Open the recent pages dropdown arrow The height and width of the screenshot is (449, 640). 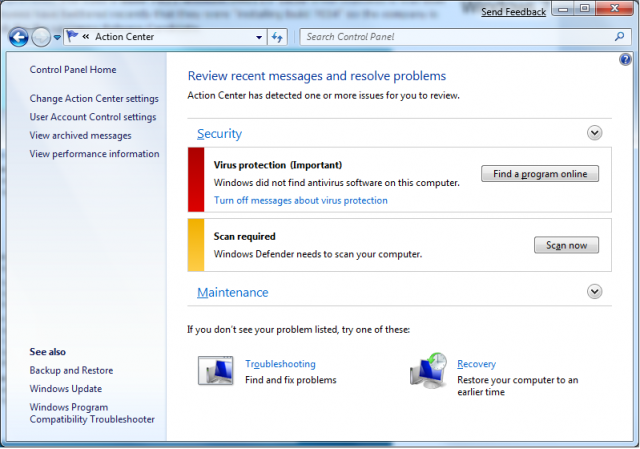57,38
